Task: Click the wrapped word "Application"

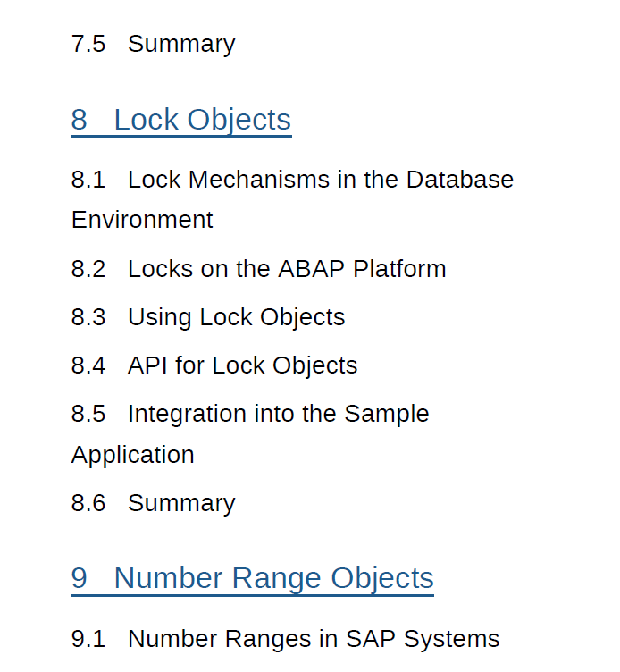Action: [132, 455]
